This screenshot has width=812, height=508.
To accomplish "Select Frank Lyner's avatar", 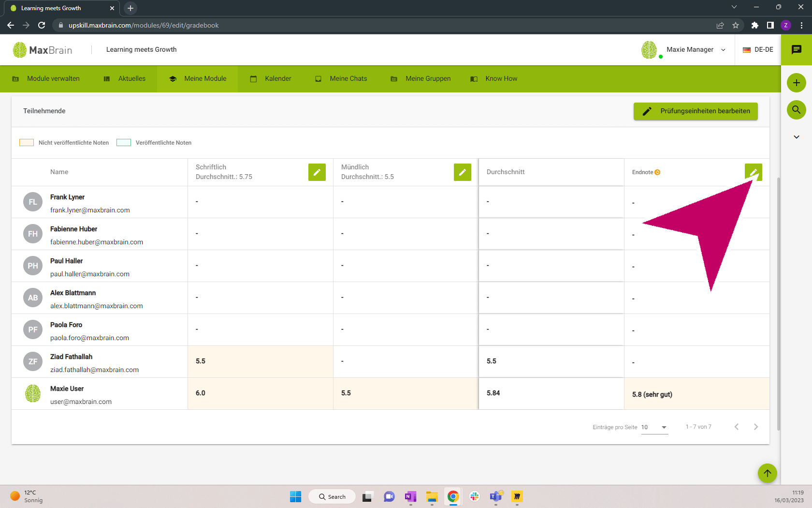I will tap(33, 202).
